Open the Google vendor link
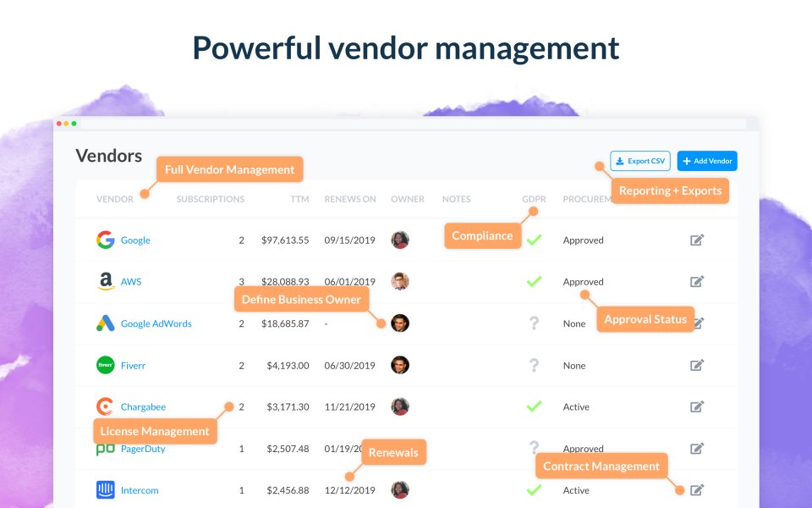Image resolution: width=812 pixels, height=508 pixels. [135, 240]
